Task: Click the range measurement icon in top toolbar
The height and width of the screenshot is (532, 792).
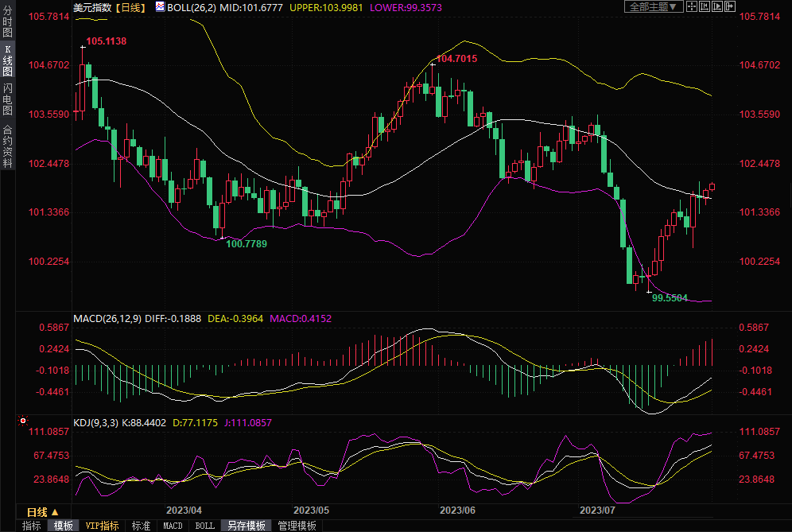Action: [x=705, y=6]
